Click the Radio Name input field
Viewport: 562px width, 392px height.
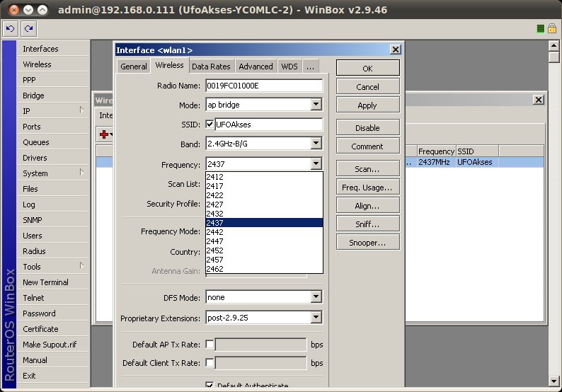(x=263, y=86)
